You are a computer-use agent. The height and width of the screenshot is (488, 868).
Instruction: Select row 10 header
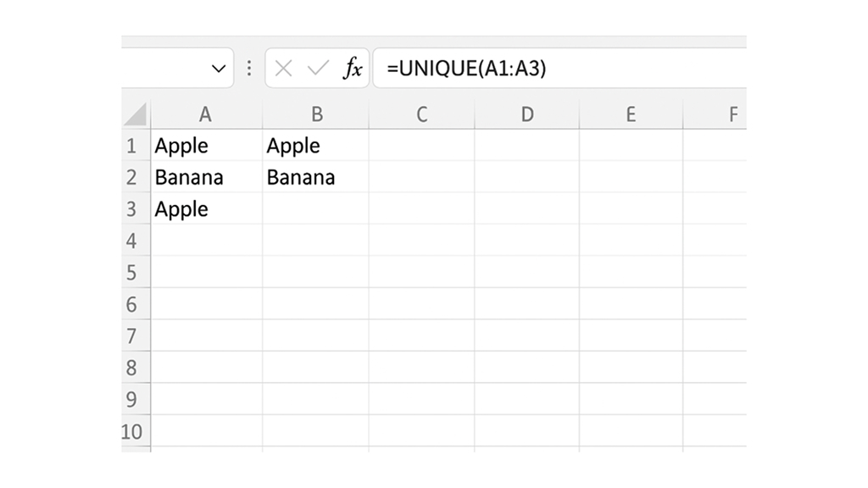point(134,431)
